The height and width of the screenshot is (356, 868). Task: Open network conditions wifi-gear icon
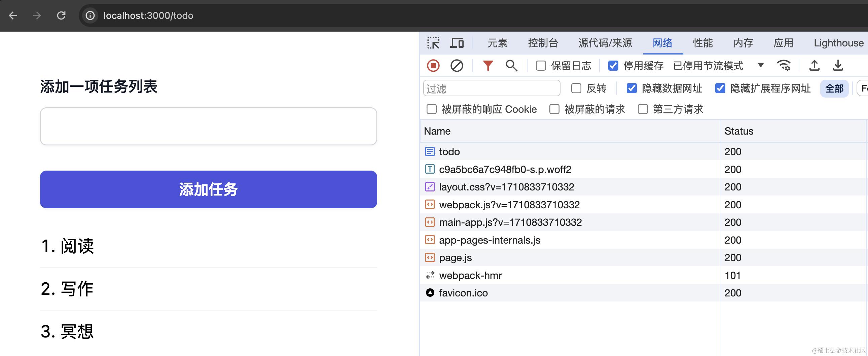(784, 65)
